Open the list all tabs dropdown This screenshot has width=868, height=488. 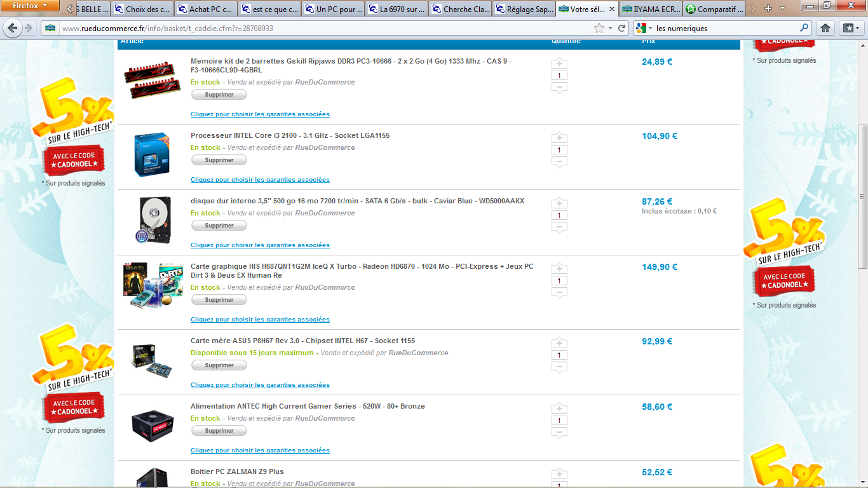783,9
